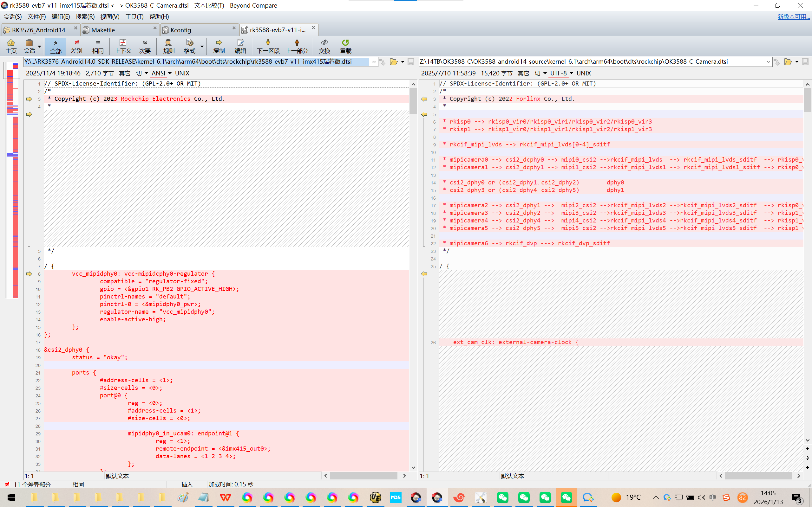Toggle Show All (全部) view filter
The image size is (812, 507).
coord(56,46)
